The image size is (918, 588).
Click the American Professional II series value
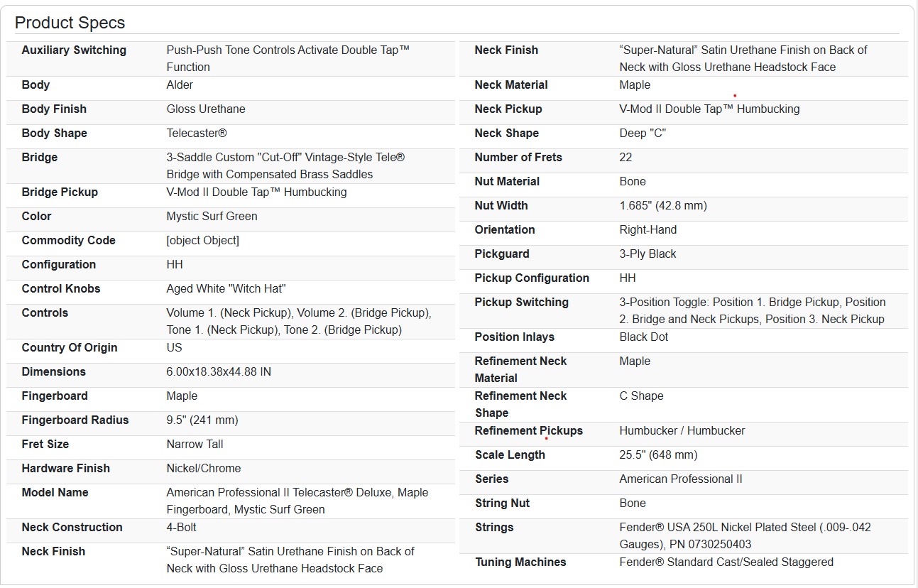click(x=681, y=479)
